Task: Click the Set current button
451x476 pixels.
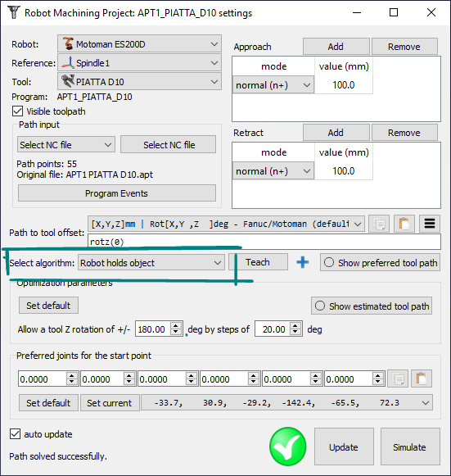Action: (110, 403)
